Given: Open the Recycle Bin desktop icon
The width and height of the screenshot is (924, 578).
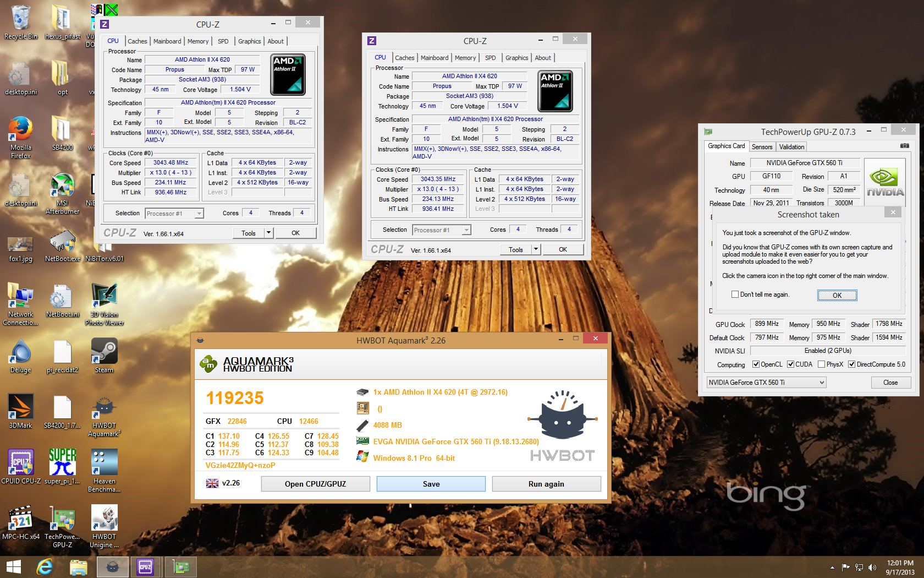Looking at the screenshot, I should click(x=21, y=22).
